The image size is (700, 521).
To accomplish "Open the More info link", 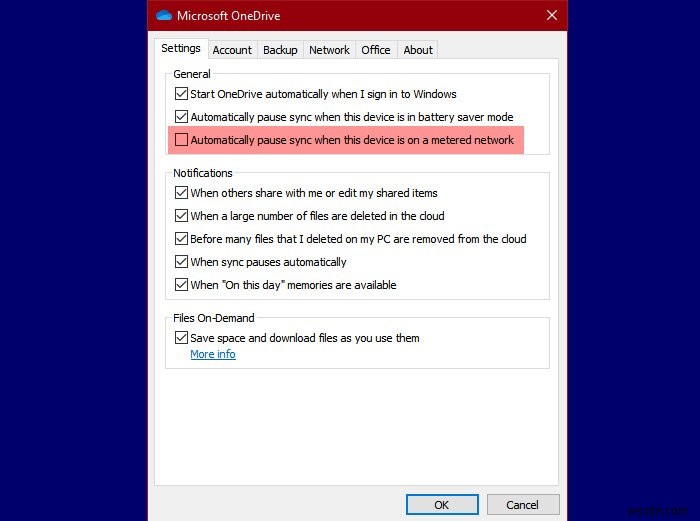I will point(213,354).
